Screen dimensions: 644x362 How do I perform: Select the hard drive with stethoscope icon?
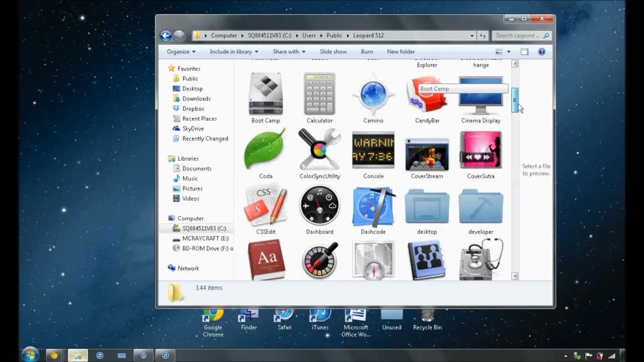click(x=481, y=259)
